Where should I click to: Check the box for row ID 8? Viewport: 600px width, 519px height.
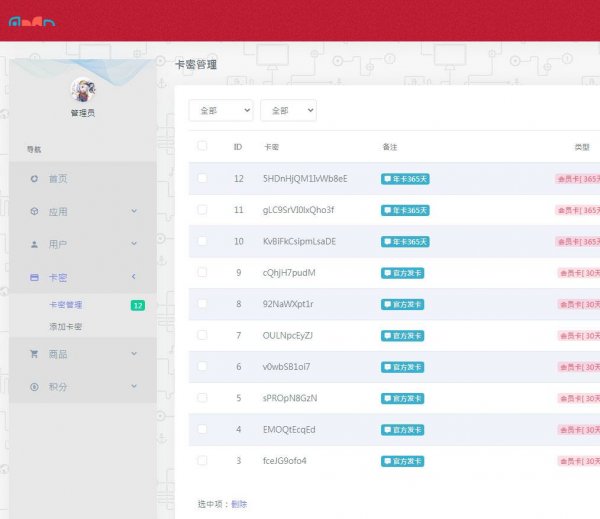[202, 304]
